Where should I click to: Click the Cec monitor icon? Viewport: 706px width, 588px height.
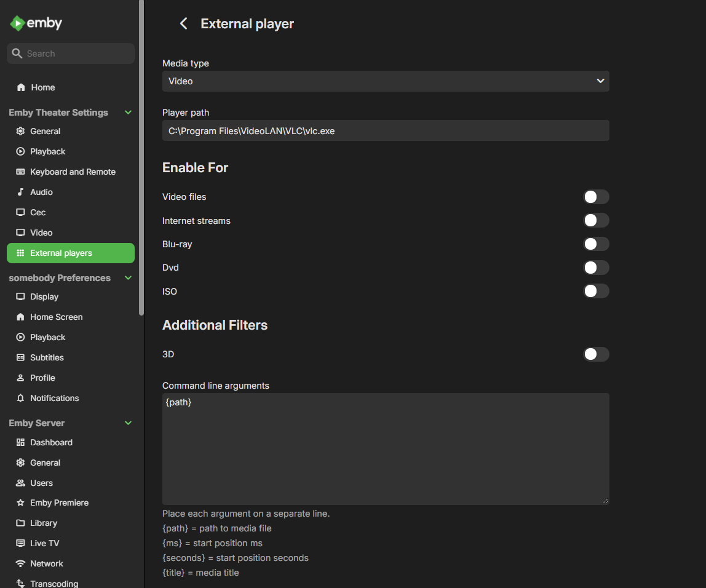20,212
